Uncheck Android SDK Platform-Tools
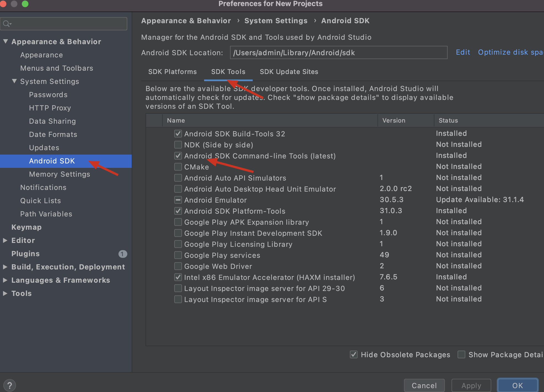Viewport: 544px width, 392px height. pyautogui.click(x=178, y=211)
